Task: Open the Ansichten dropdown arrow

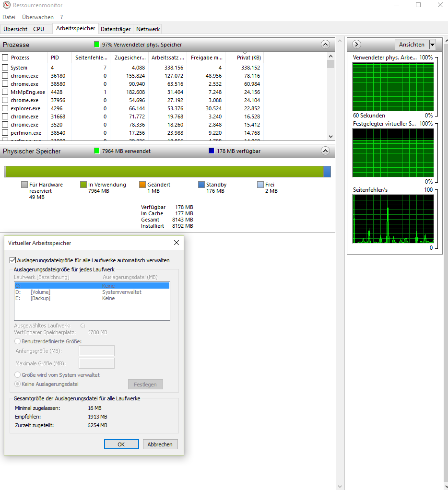Action: click(432, 45)
